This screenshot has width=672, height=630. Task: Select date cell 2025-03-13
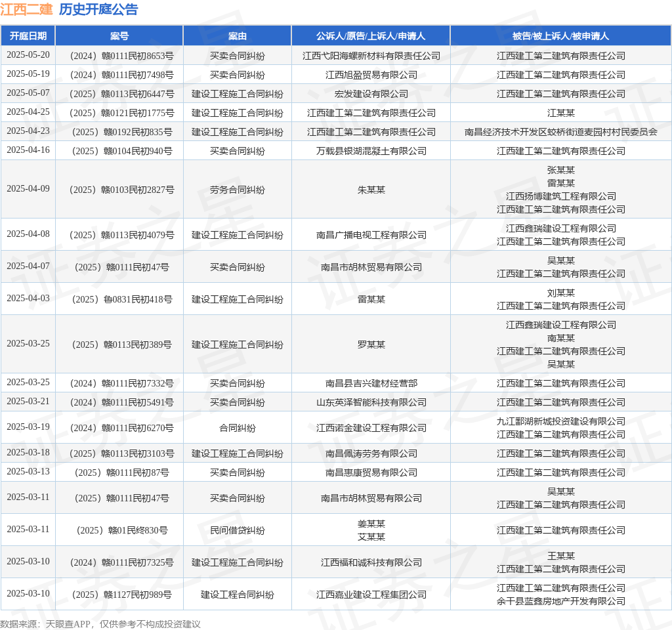28,472
